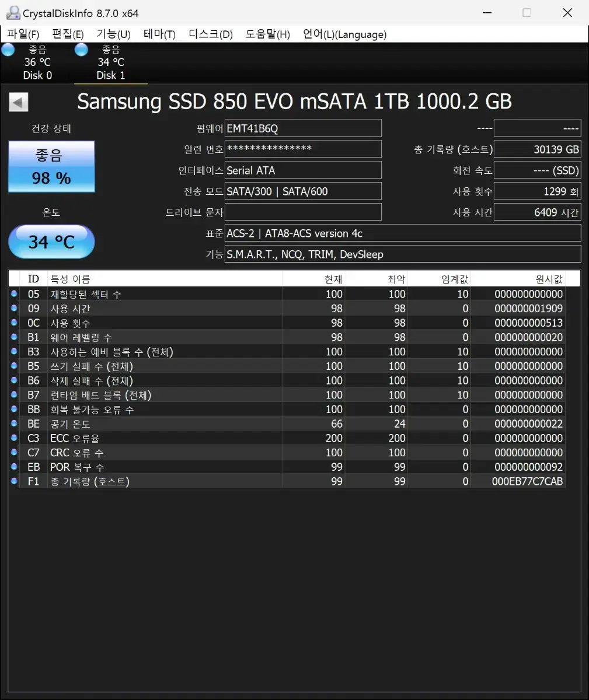Open the 파일(F) menu

pos(23,34)
